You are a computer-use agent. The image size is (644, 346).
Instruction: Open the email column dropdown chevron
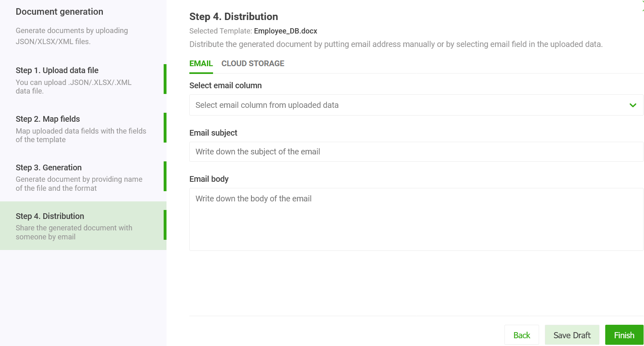point(633,105)
